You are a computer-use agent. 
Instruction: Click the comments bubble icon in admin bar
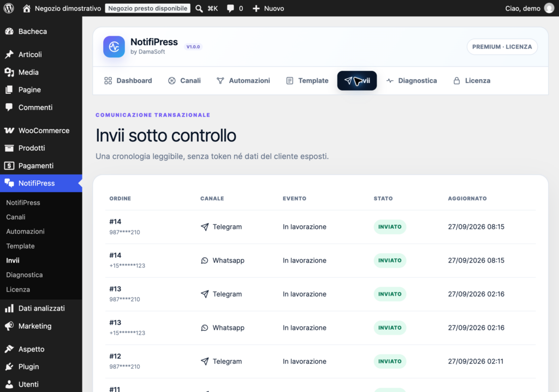click(x=230, y=9)
